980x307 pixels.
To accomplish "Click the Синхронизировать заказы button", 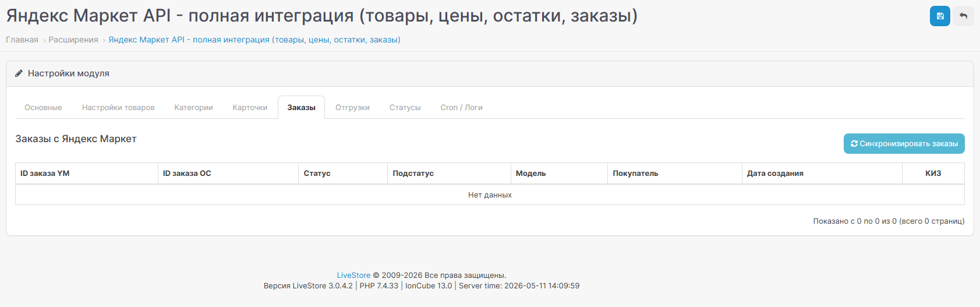I will 904,144.
